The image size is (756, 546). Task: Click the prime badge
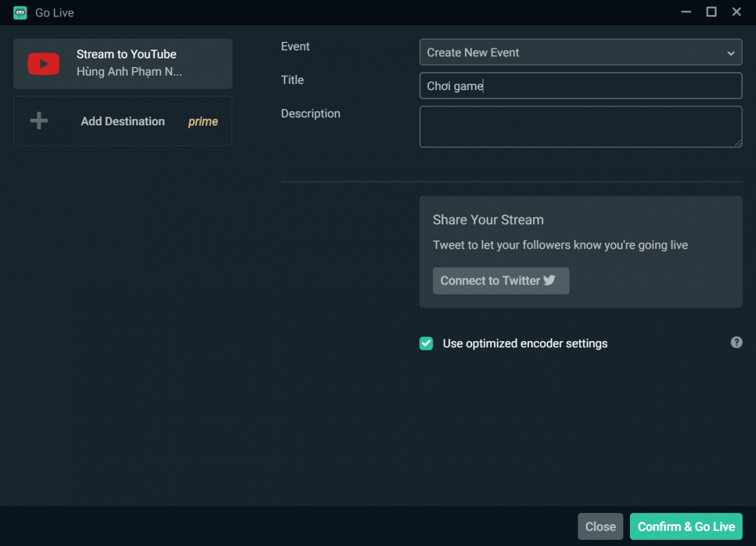[x=203, y=121]
